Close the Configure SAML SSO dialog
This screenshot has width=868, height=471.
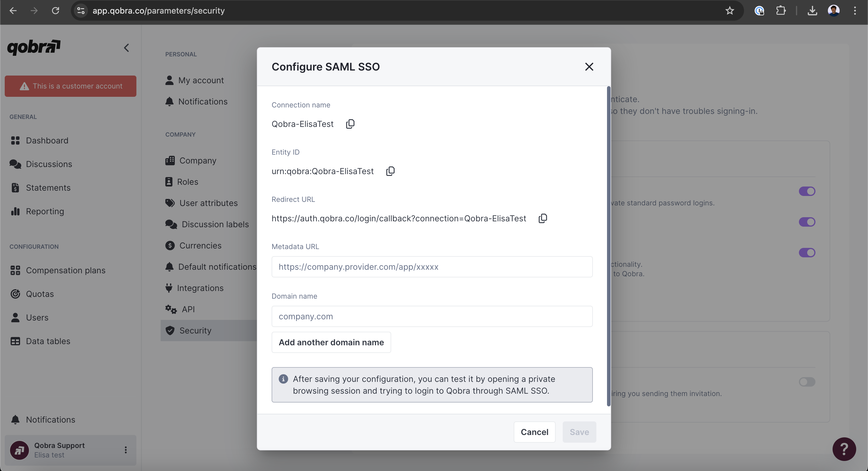pyautogui.click(x=589, y=67)
